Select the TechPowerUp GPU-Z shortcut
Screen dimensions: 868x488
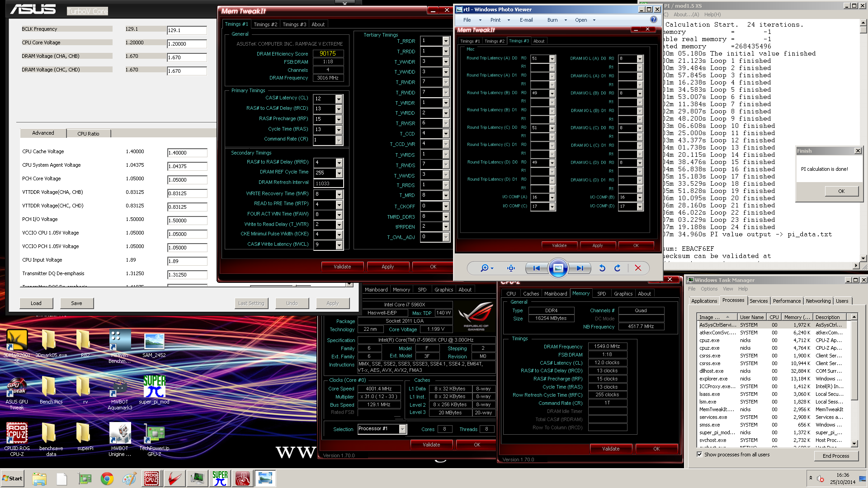pyautogui.click(x=154, y=439)
